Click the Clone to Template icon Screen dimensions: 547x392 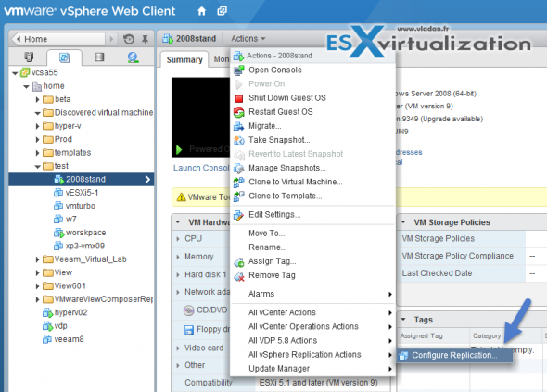(x=239, y=196)
